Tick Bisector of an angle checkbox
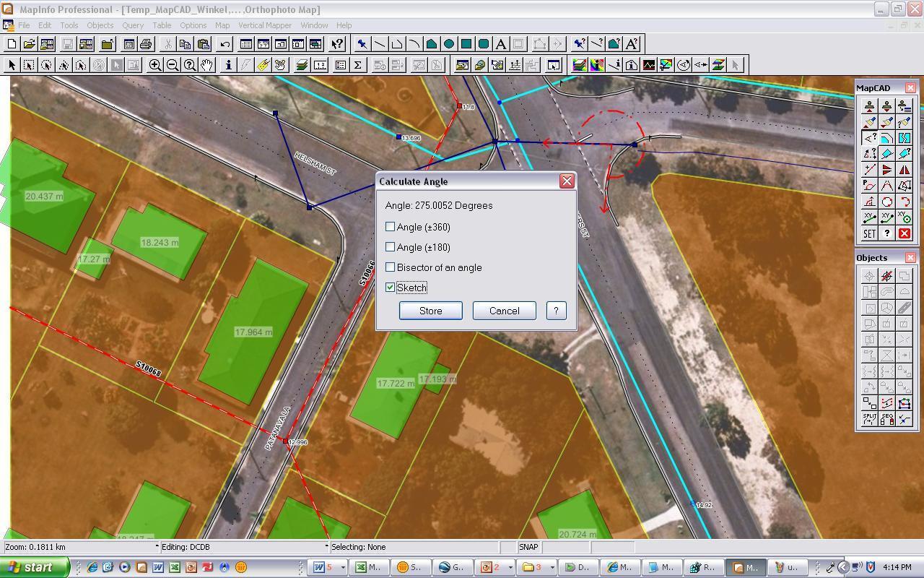This screenshot has width=924, height=578. [x=391, y=267]
